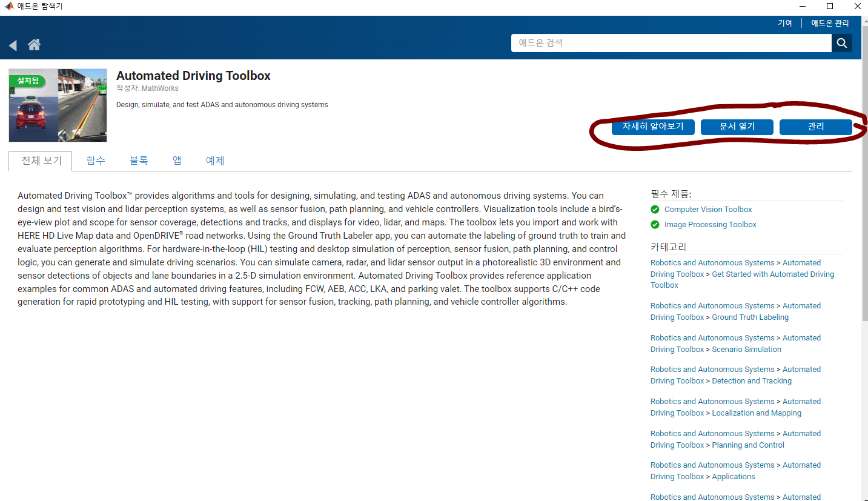Image resolution: width=868 pixels, height=501 pixels.
Task: Click the MATLAB logo in title bar
Action: (x=9, y=7)
